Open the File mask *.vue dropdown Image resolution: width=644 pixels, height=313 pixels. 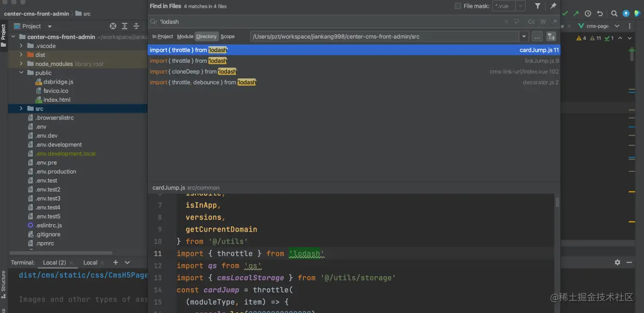click(x=521, y=6)
